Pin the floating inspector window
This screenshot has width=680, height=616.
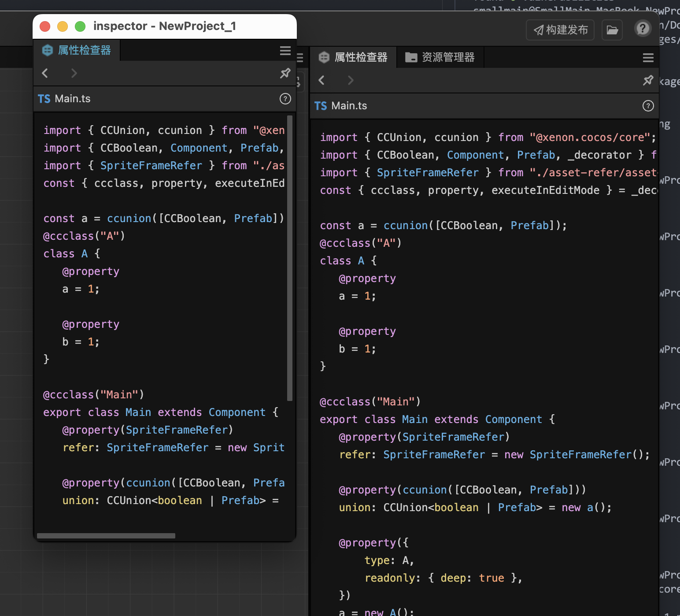click(x=285, y=73)
